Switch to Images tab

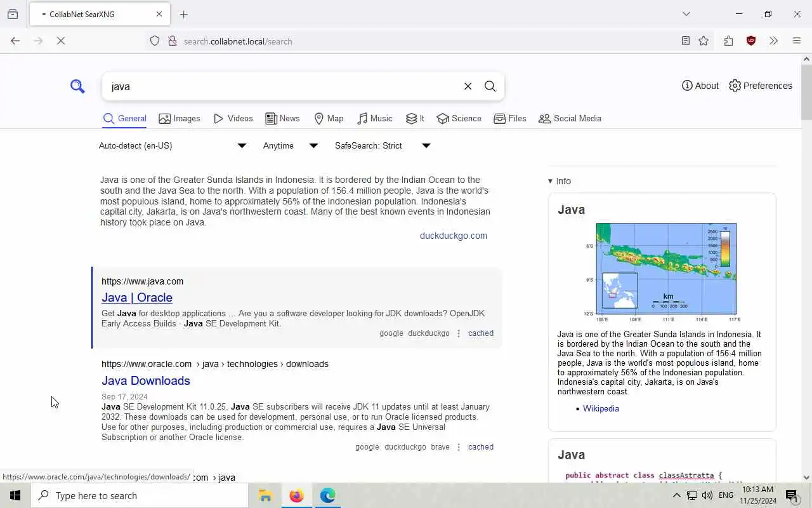click(x=180, y=119)
